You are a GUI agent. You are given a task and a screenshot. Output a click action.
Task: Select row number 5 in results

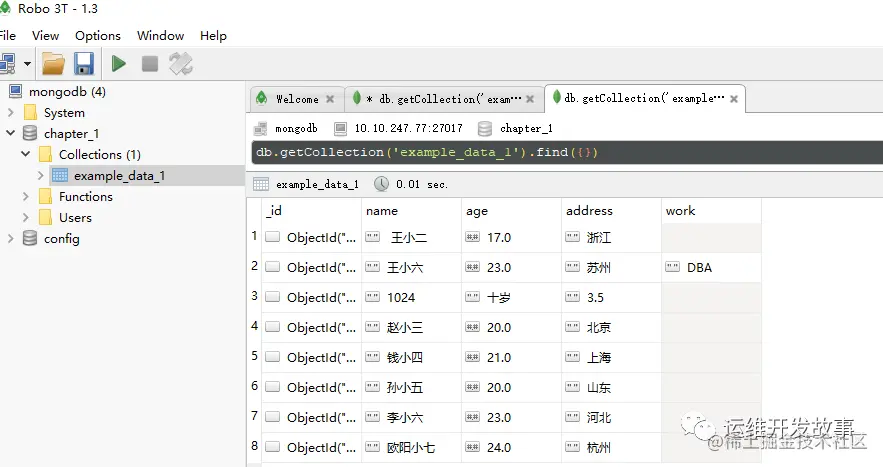pyautogui.click(x=255, y=356)
